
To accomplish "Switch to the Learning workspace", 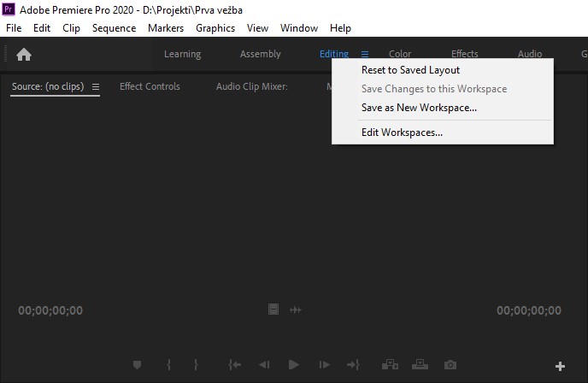I will coord(182,55).
